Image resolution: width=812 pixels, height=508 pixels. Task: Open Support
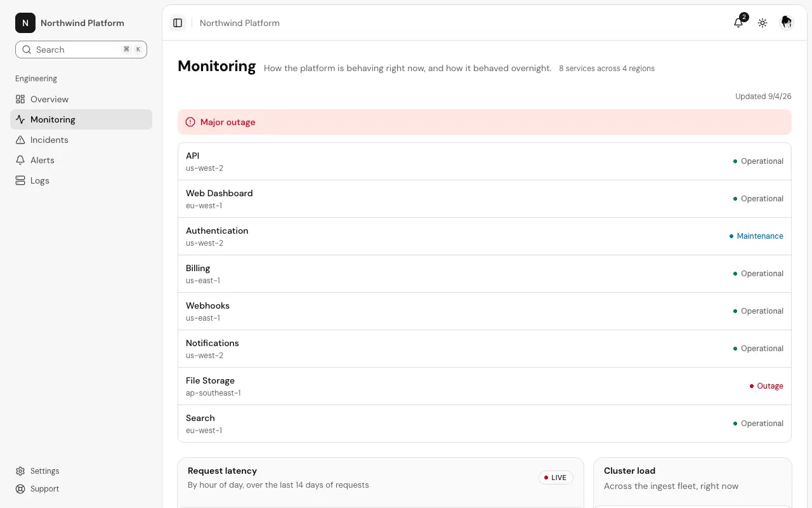pos(81,489)
